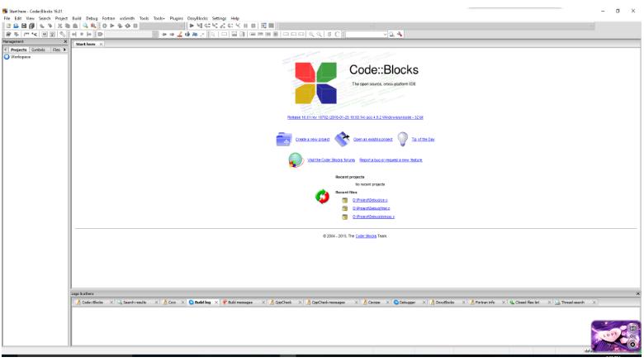Click the Paste toolbar icon
This screenshot has height=362, width=644.
pos(75,26)
